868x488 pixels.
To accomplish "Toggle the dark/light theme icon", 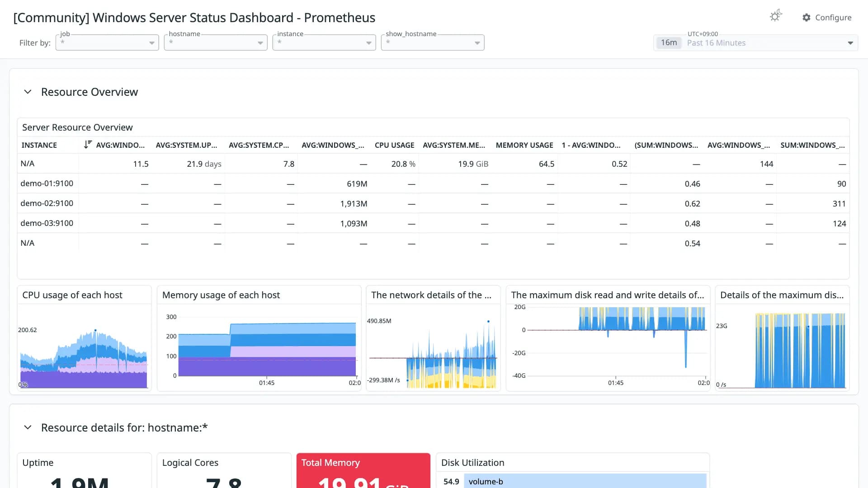I will [776, 16].
